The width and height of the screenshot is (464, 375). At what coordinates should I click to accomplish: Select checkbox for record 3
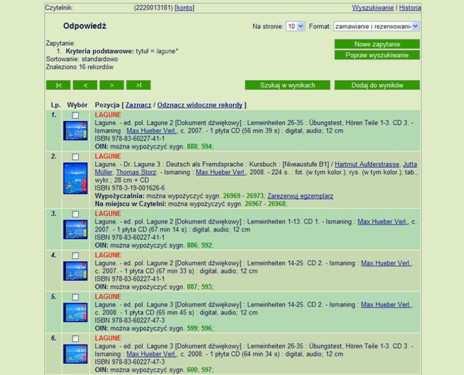tap(76, 214)
